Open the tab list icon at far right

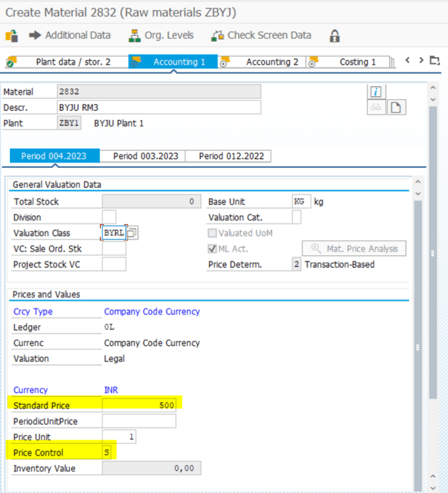435,61
